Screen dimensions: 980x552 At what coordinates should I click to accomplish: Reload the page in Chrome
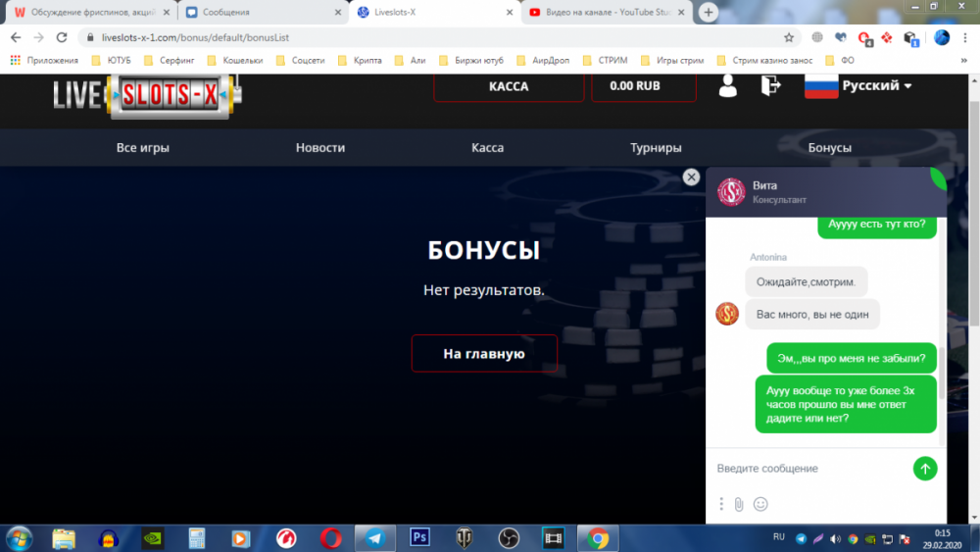pyautogui.click(x=61, y=37)
